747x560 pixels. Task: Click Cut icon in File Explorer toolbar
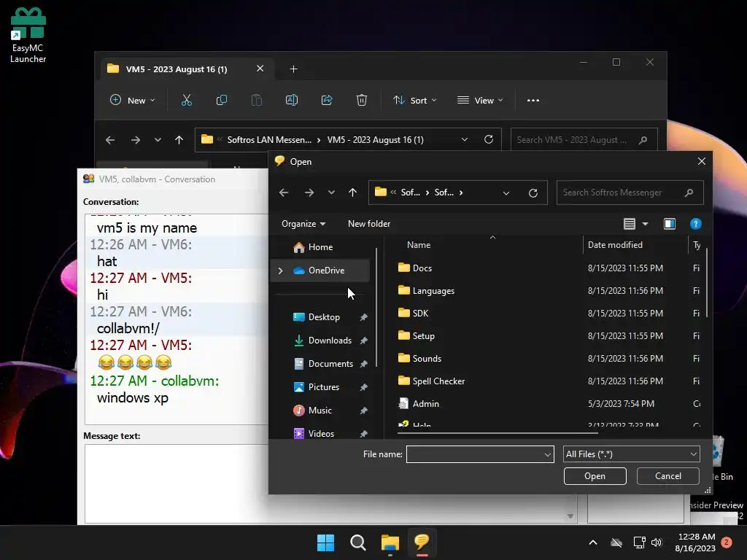point(186,100)
